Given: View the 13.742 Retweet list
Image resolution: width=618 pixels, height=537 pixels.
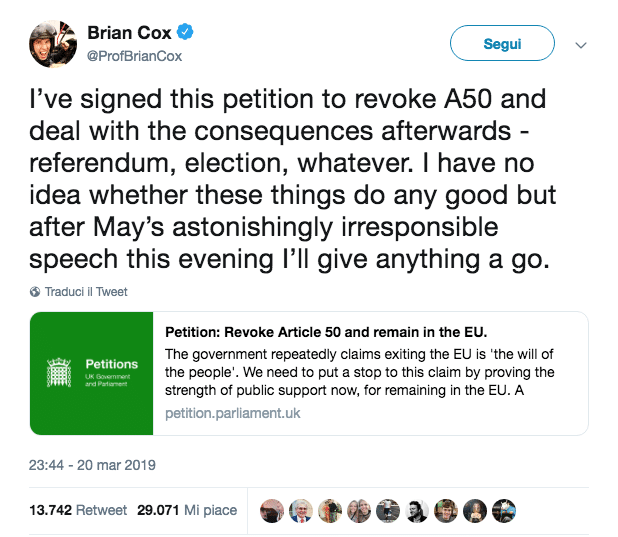Looking at the screenshot, I should click(78, 510).
